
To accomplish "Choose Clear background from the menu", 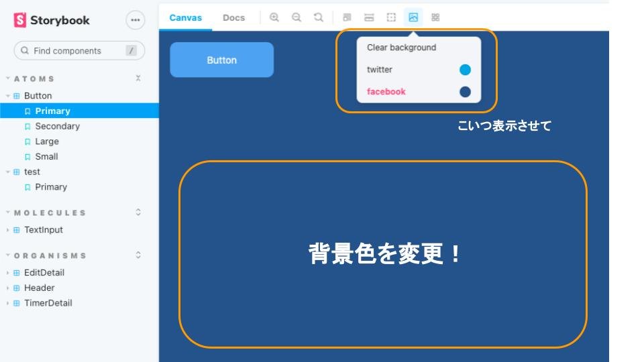I will [419, 48].
